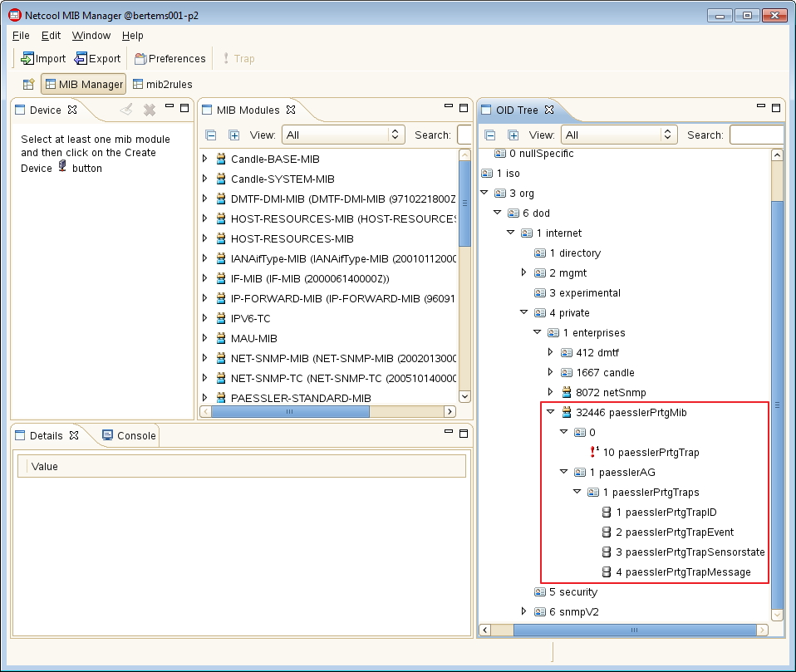The image size is (796, 672).
Task: Click the OID Tree Search field
Action: click(x=757, y=135)
